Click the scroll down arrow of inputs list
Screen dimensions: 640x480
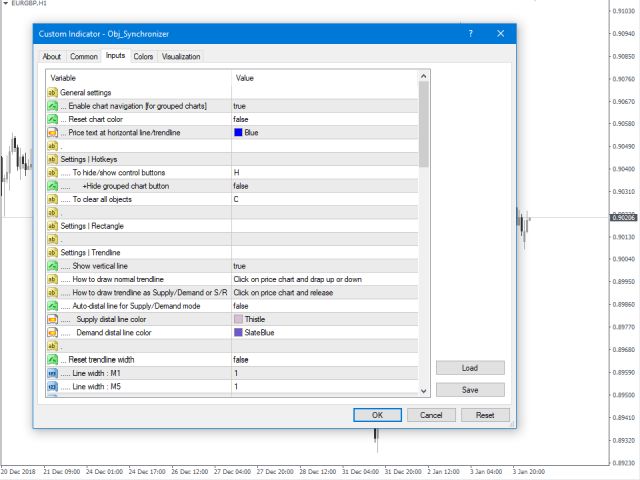coord(423,391)
